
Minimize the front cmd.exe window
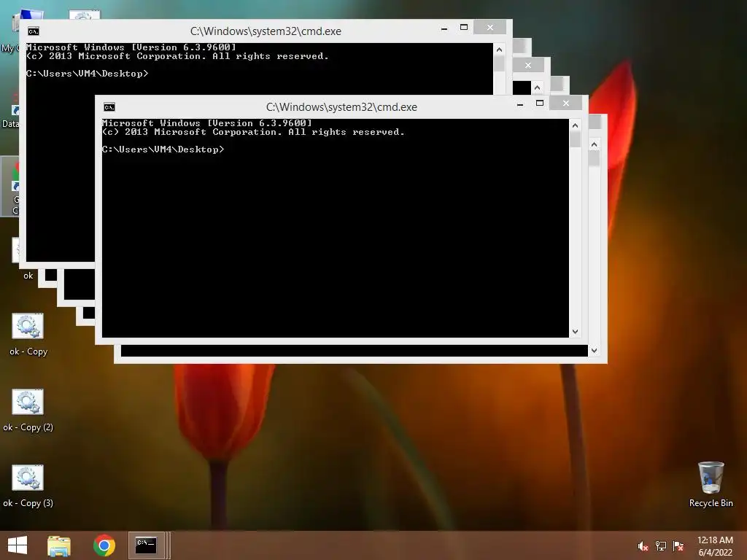520,104
